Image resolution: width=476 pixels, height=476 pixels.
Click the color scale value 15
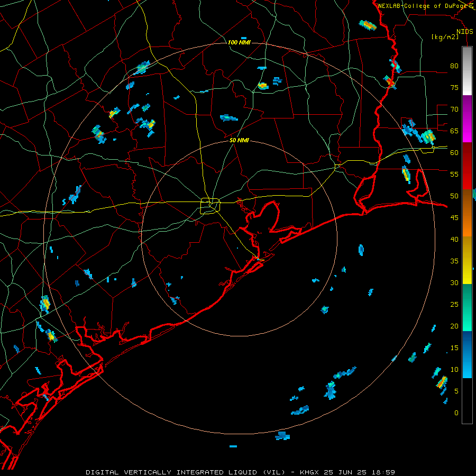pyautogui.click(x=454, y=348)
